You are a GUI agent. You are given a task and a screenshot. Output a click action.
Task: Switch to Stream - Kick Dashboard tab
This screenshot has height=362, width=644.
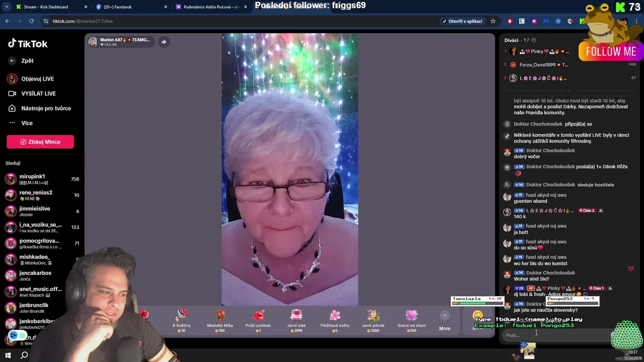coord(46,7)
